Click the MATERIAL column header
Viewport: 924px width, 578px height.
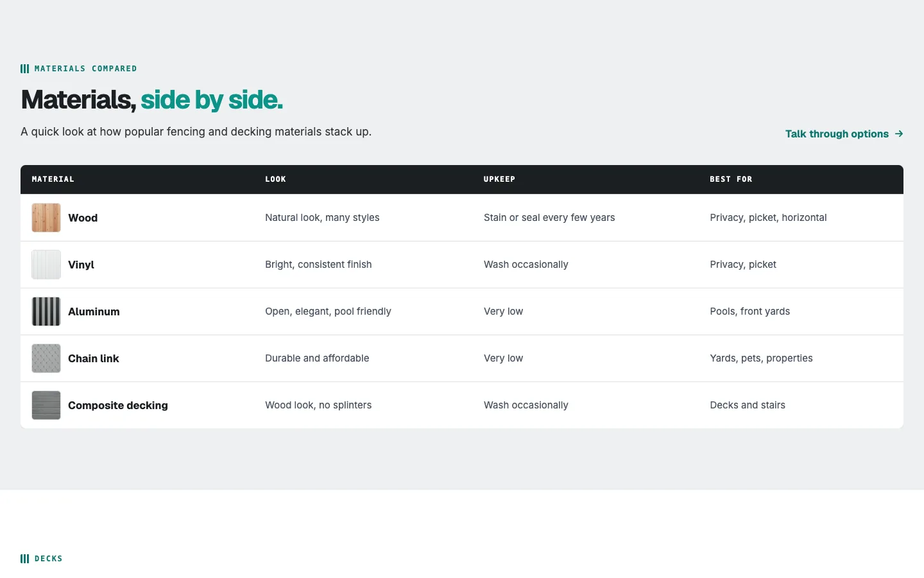(53, 179)
